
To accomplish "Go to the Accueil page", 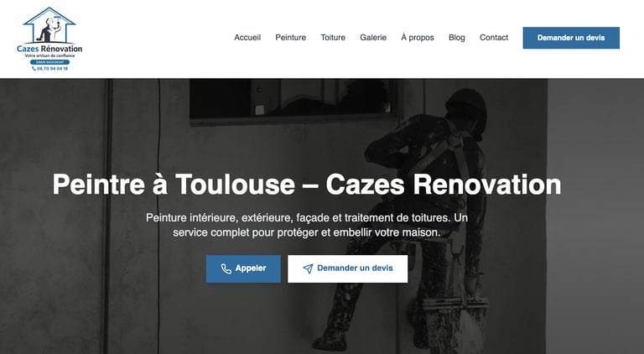I will click(247, 38).
